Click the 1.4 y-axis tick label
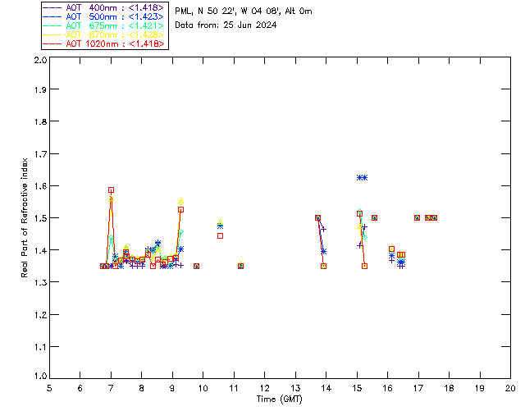The image size is (525, 420). point(40,250)
